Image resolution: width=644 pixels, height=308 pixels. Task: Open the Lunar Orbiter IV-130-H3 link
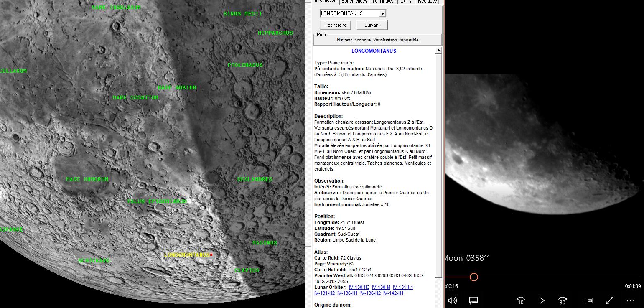359,287
